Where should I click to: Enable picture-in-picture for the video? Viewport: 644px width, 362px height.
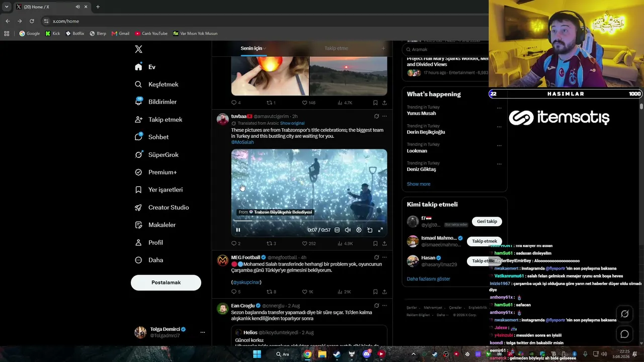[x=370, y=230]
